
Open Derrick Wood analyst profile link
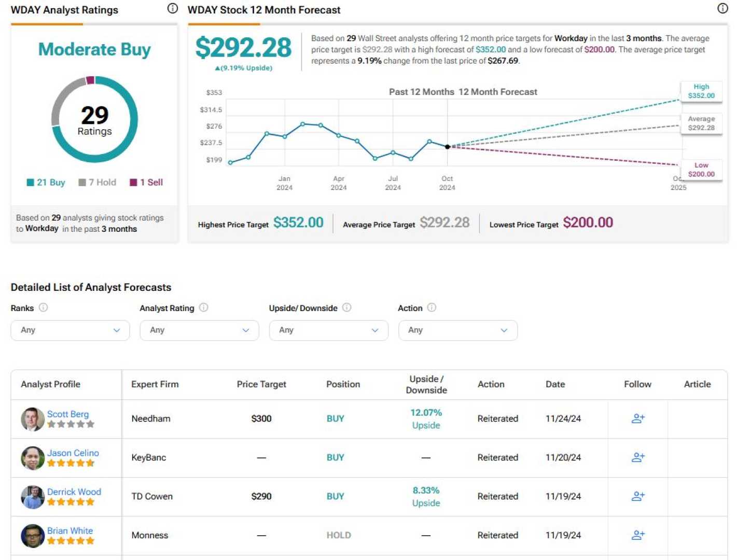[x=74, y=492]
